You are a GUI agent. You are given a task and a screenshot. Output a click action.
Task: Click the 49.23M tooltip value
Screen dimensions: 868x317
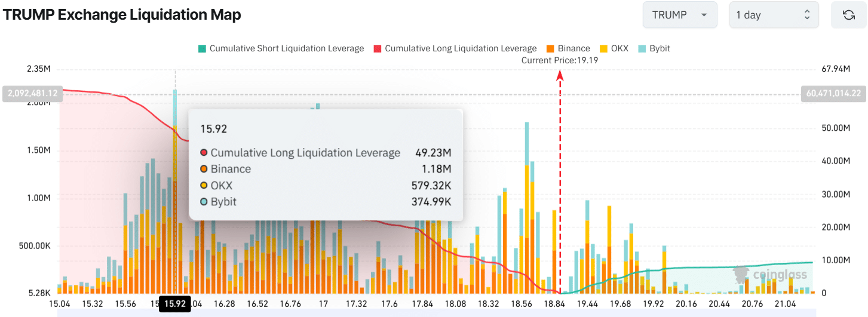pyautogui.click(x=433, y=153)
